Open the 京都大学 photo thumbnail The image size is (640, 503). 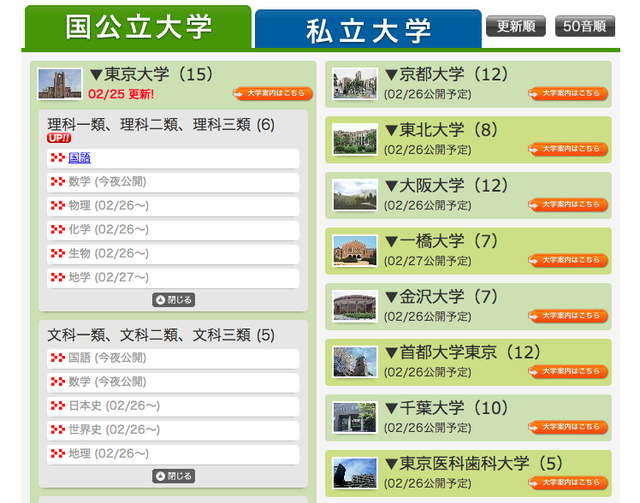click(355, 84)
